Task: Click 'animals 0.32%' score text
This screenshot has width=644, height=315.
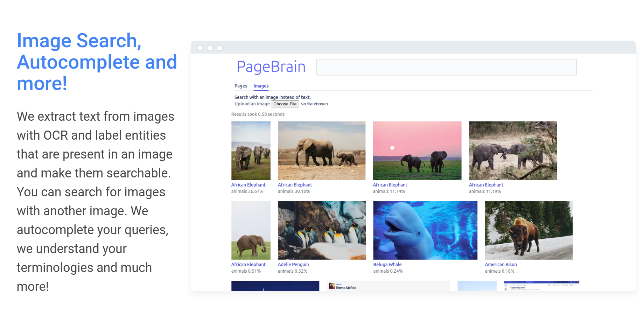Action: coord(293,271)
